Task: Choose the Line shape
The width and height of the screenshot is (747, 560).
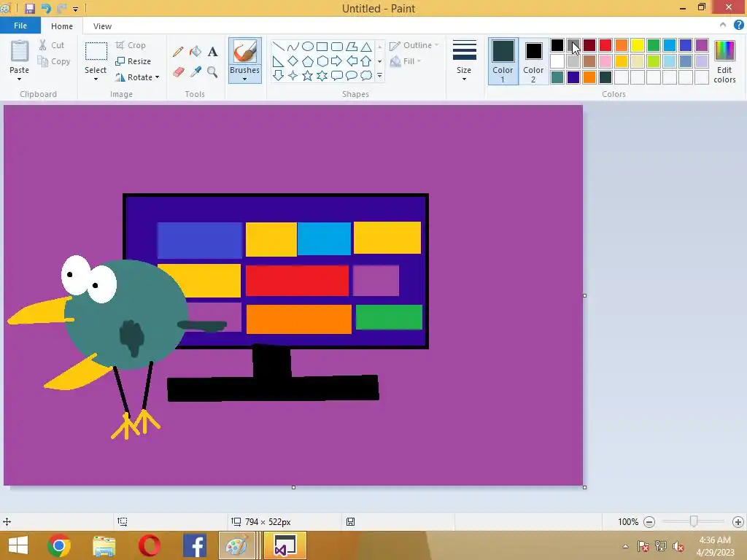Action: click(x=278, y=46)
